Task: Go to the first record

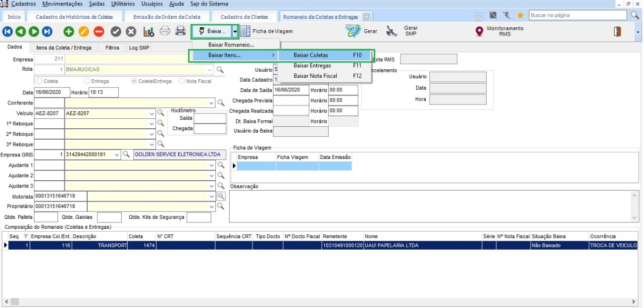Action: [7, 32]
